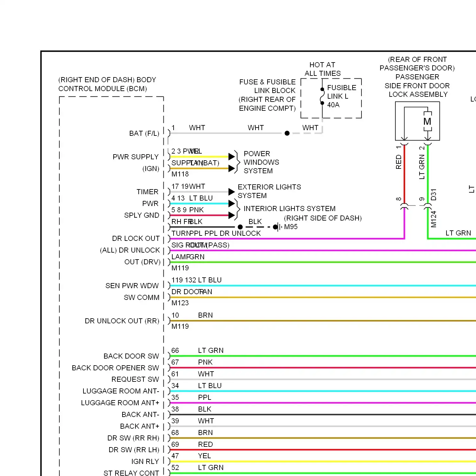
Task: Click the Body Control Module (BCM) title text
Action: coord(107,84)
